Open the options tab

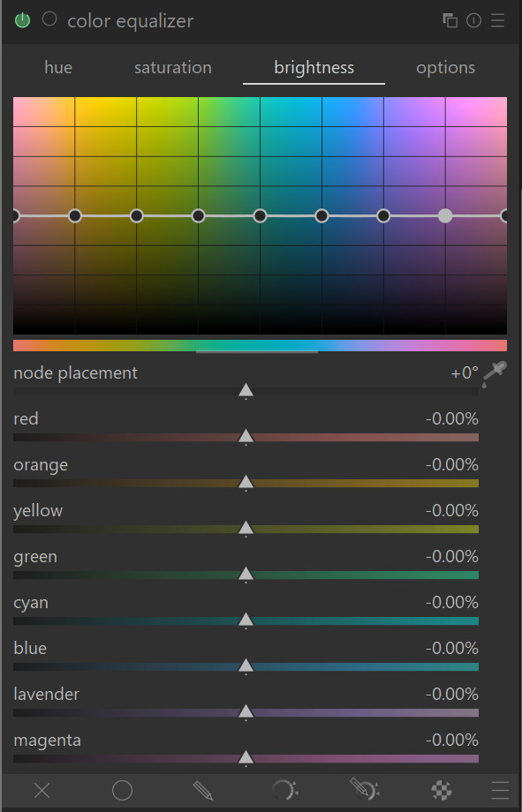click(x=445, y=68)
